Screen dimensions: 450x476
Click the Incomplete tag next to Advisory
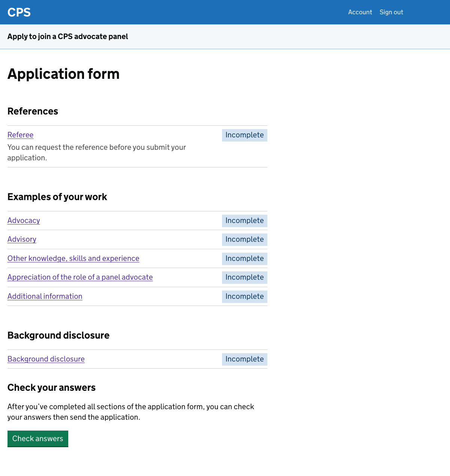(x=244, y=240)
